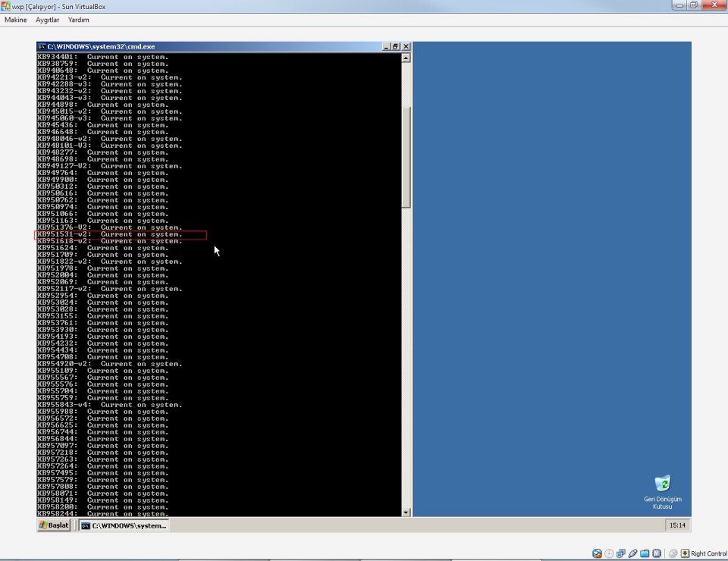Click the KB955843-v4 line in the console

tap(110, 405)
